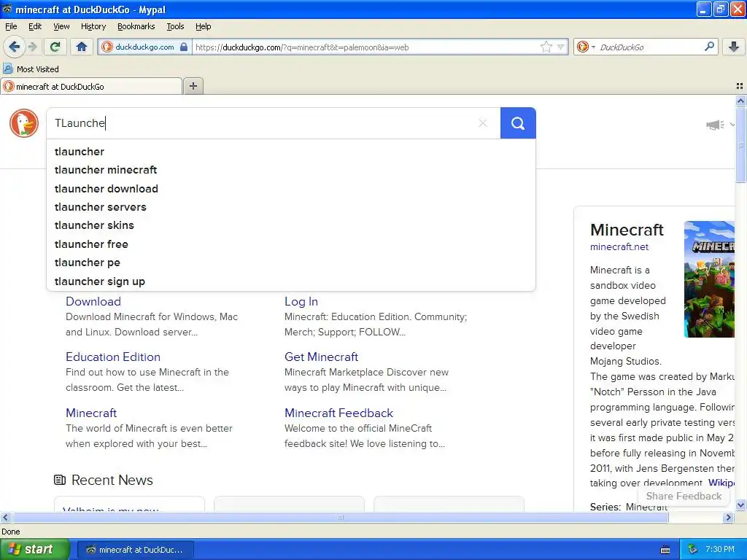Screen dimensions: 747x560
Task: Click the vertical scrollbar down arrow
Action: (740, 505)
